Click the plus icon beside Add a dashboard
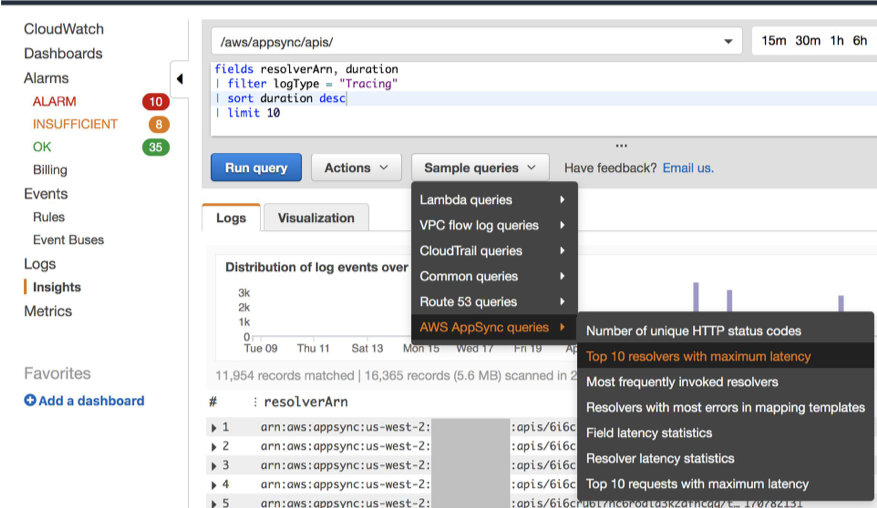The height and width of the screenshot is (508, 877). (x=30, y=400)
